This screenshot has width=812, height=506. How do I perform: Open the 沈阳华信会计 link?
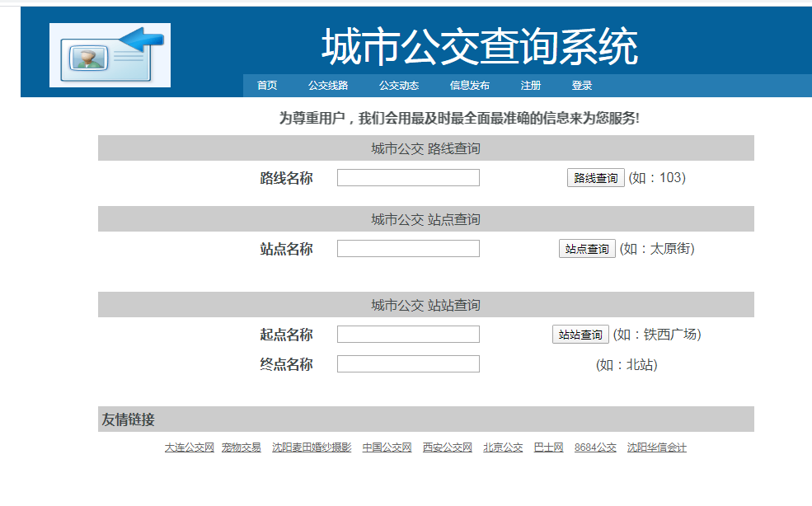pos(657,447)
